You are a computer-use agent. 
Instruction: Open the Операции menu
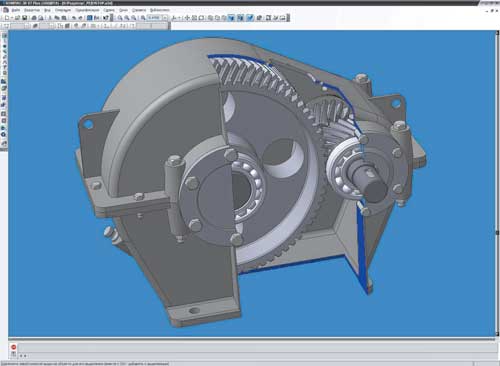click(x=63, y=10)
